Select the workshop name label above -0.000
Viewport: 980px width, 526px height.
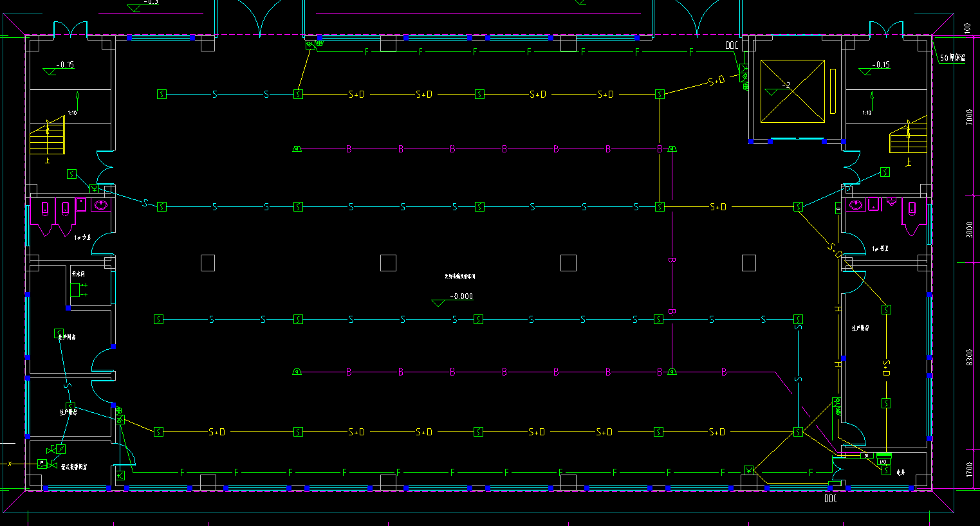point(459,276)
